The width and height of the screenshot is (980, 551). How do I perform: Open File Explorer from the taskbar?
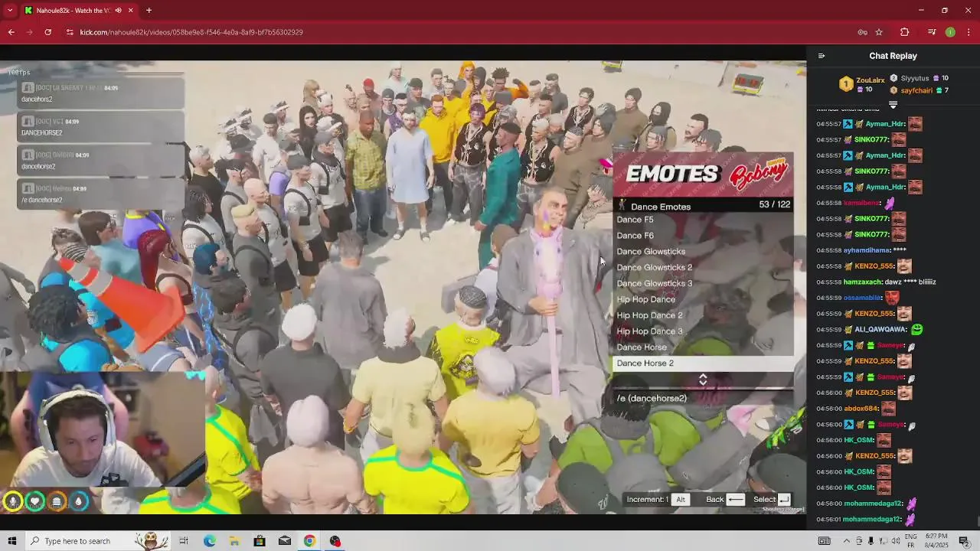[x=234, y=541]
